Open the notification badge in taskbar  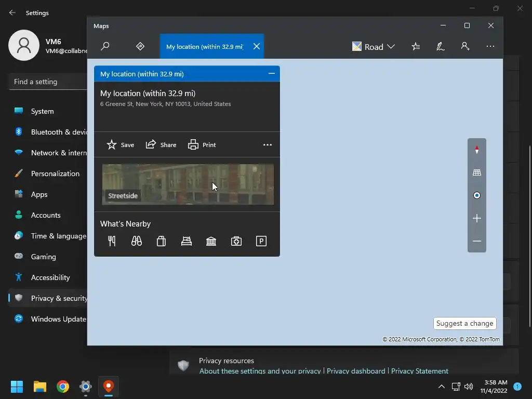point(517,387)
